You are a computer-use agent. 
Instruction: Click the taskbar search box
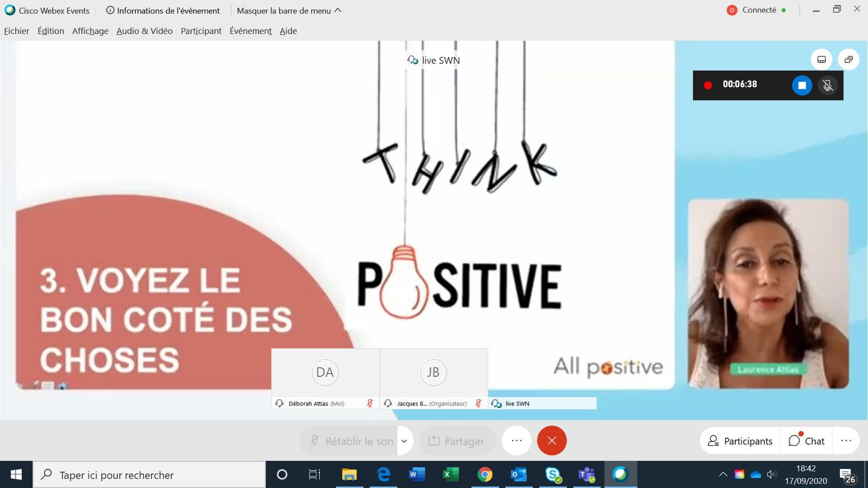click(149, 474)
